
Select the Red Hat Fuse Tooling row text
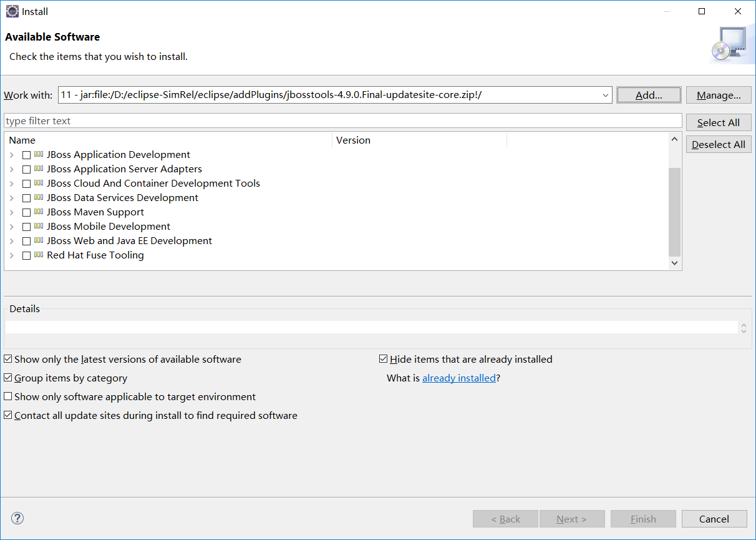[x=95, y=255]
